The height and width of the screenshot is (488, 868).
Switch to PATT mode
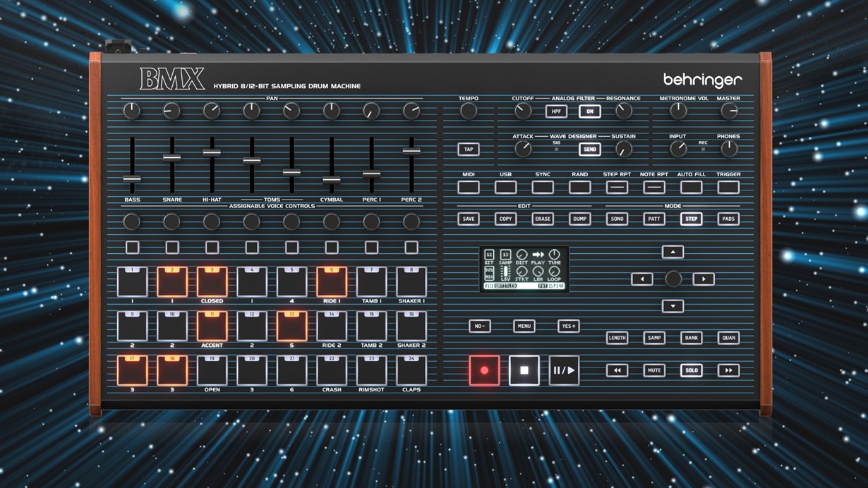(654, 219)
